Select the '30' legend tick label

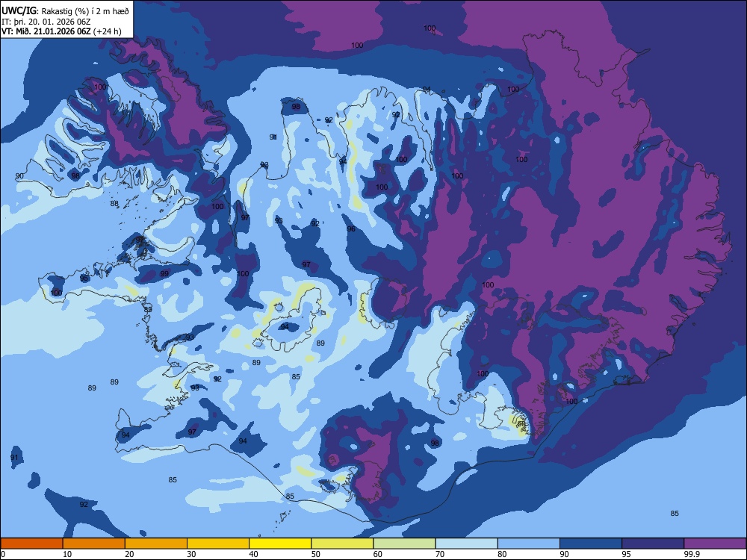pyautogui.click(x=191, y=554)
